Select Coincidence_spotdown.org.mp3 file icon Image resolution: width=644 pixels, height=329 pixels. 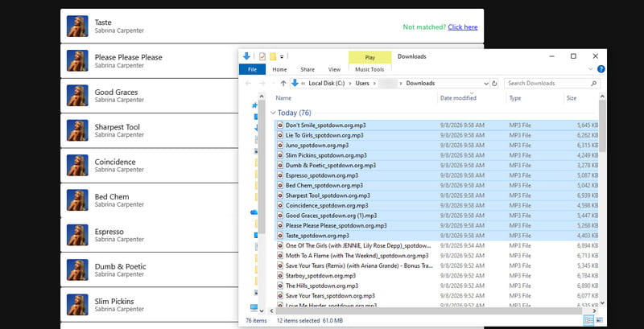coord(280,205)
